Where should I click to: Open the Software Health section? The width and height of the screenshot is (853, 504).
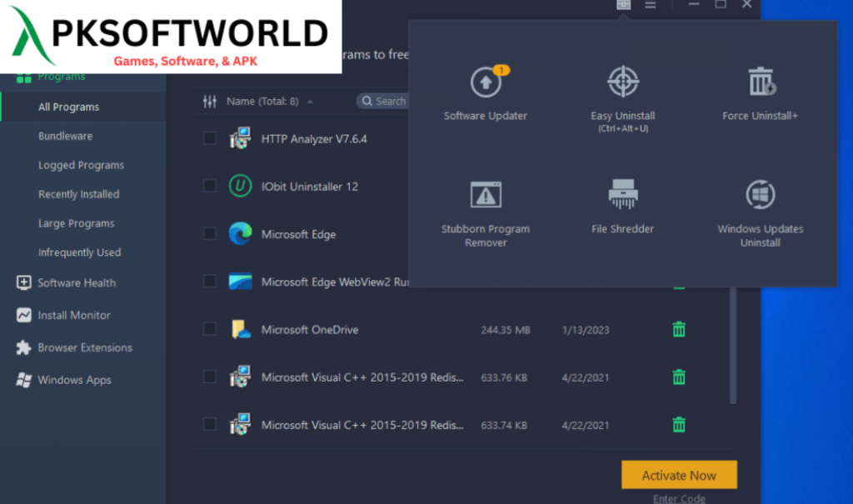click(77, 283)
